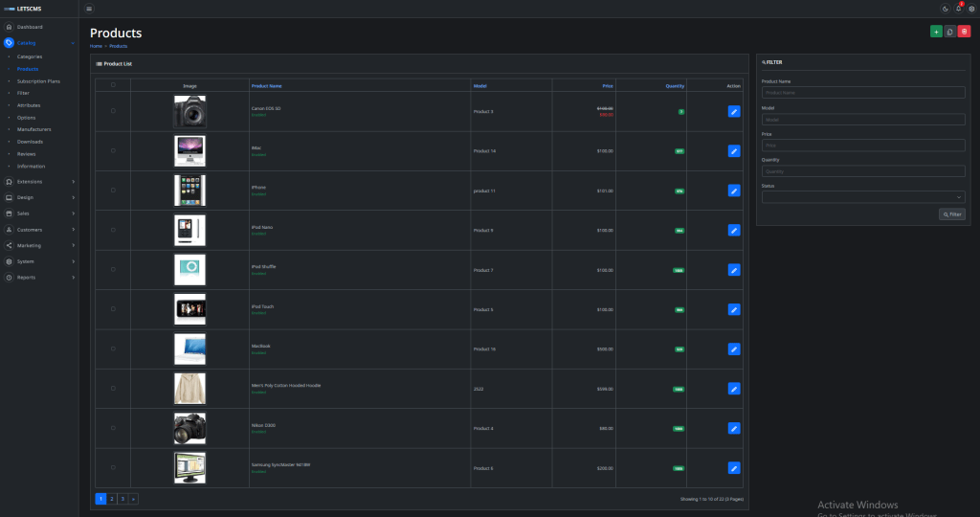This screenshot has width=980, height=517.
Task: Open the Status dropdown in the filter panel
Action: pyautogui.click(x=862, y=197)
